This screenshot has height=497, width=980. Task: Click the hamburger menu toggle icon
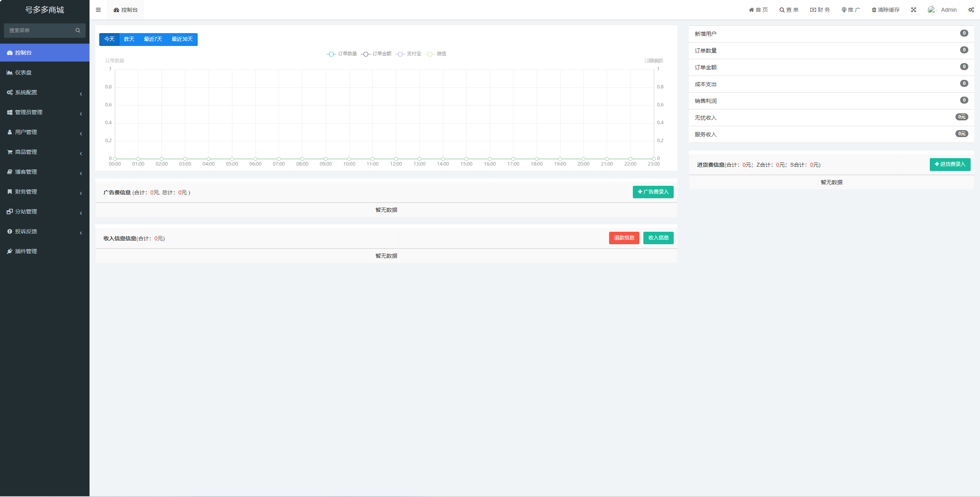(x=98, y=10)
